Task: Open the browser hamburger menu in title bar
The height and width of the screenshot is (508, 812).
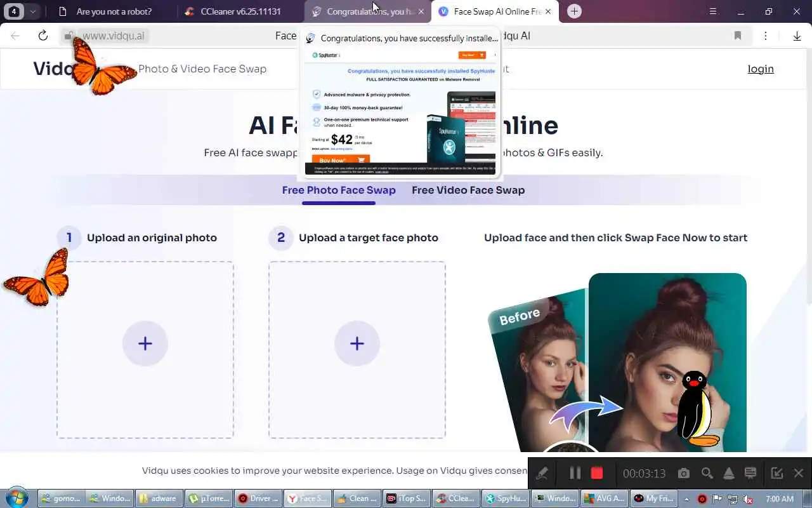Action: tap(713, 11)
